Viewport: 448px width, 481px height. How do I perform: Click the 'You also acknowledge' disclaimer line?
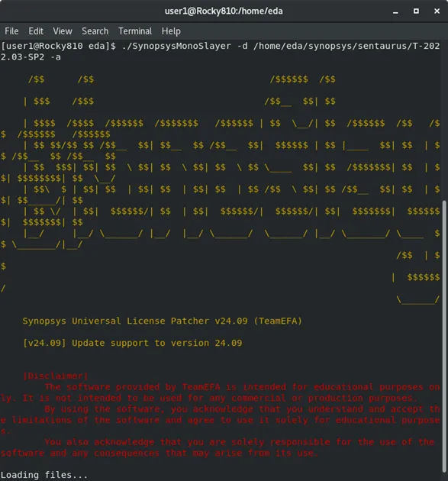pyautogui.click(x=240, y=442)
